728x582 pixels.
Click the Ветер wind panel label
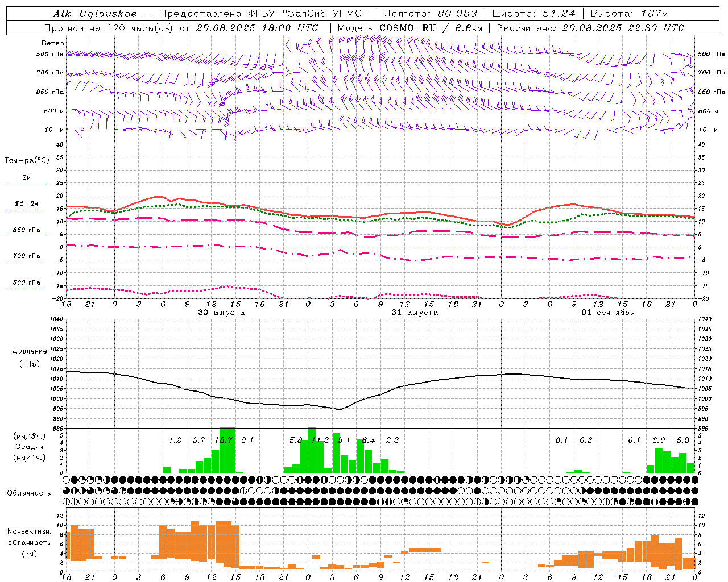tap(53, 43)
